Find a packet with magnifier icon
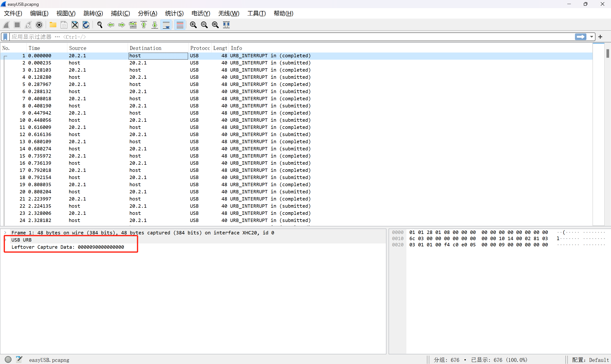611x364 pixels. point(100,25)
